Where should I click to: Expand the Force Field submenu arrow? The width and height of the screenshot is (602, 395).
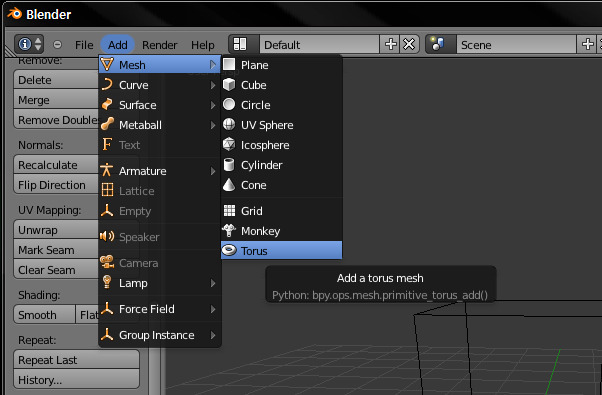[x=213, y=309]
